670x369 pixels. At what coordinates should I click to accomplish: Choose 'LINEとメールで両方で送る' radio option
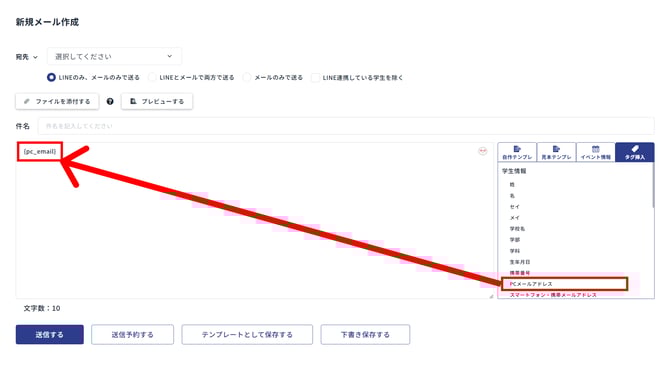(152, 77)
